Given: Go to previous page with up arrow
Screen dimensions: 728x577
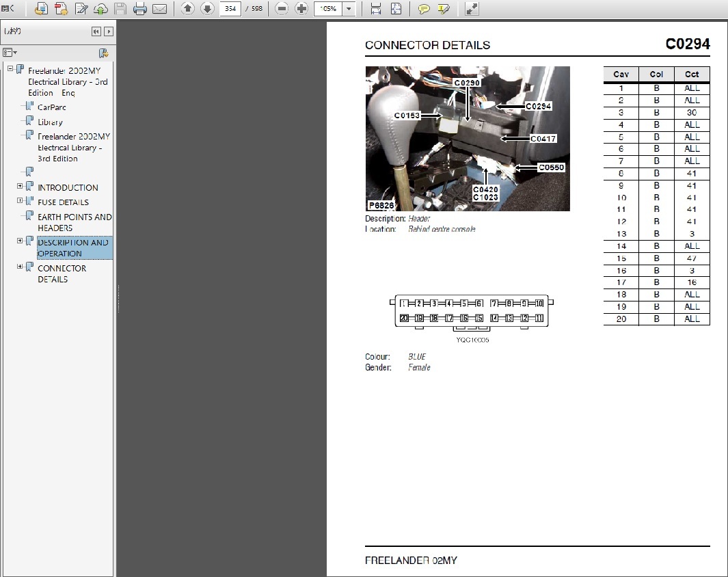Looking at the screenshot, I should click(x=187, y=8).
